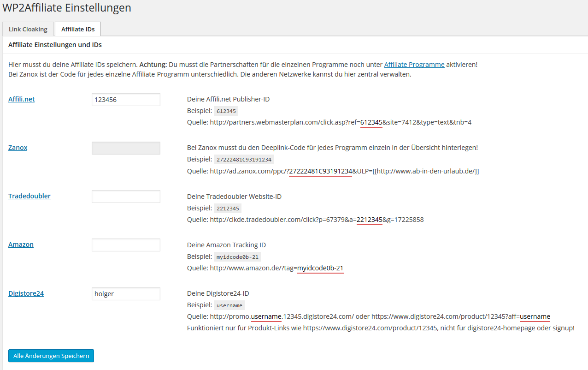The width and height of the screenshot is (588, 370).
Task: Click the disabled Zanox input field
Action: 126,148
